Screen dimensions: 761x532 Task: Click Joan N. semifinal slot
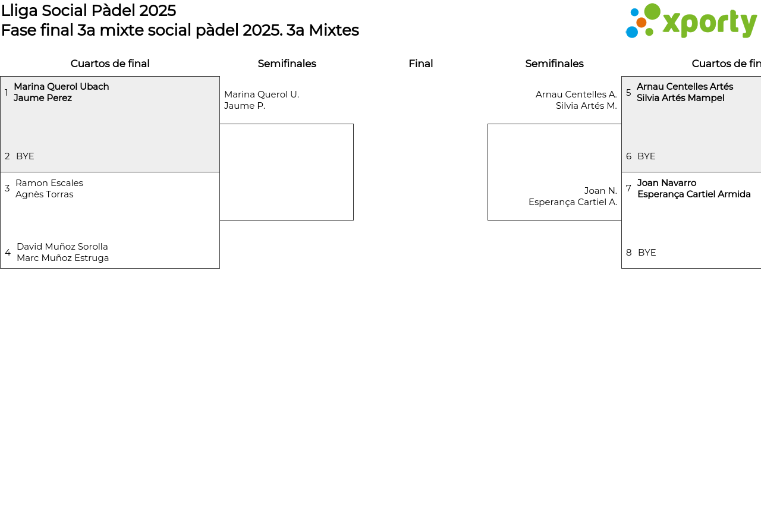[573, 196]
